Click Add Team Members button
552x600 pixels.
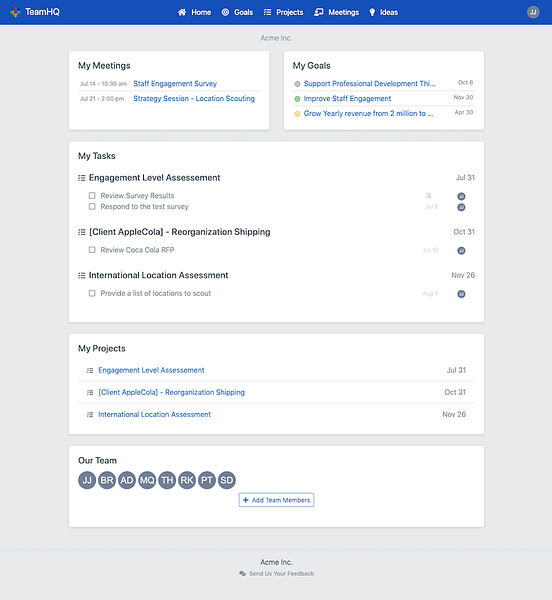276,500
